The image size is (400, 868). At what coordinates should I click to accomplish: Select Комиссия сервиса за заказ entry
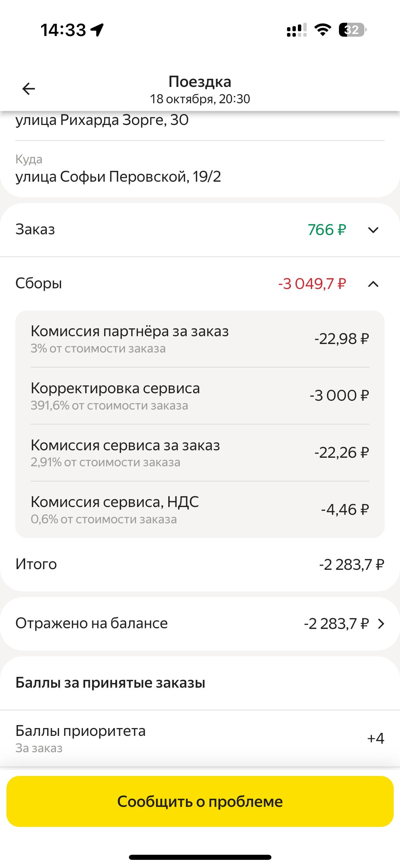coord(199,453)
